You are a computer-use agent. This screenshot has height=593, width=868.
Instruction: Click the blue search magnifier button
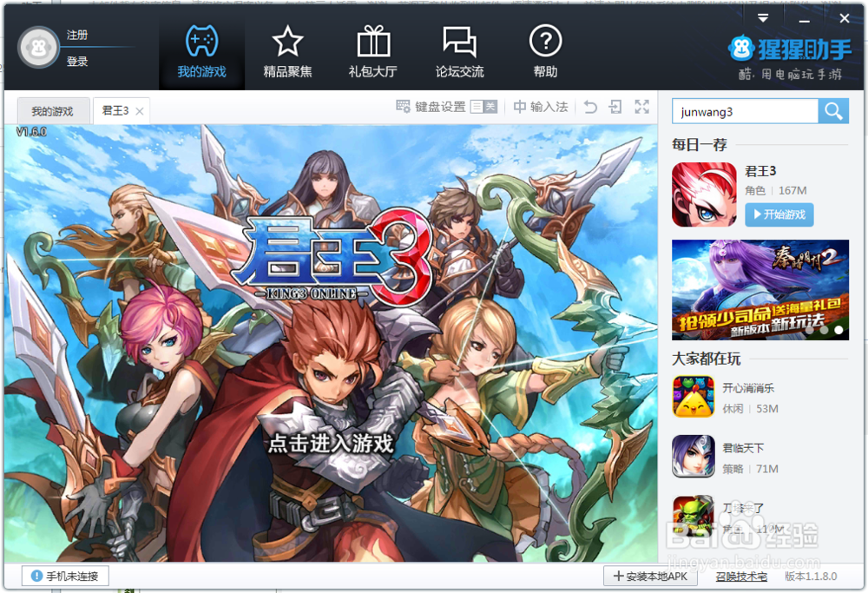(x=833, y=111)
